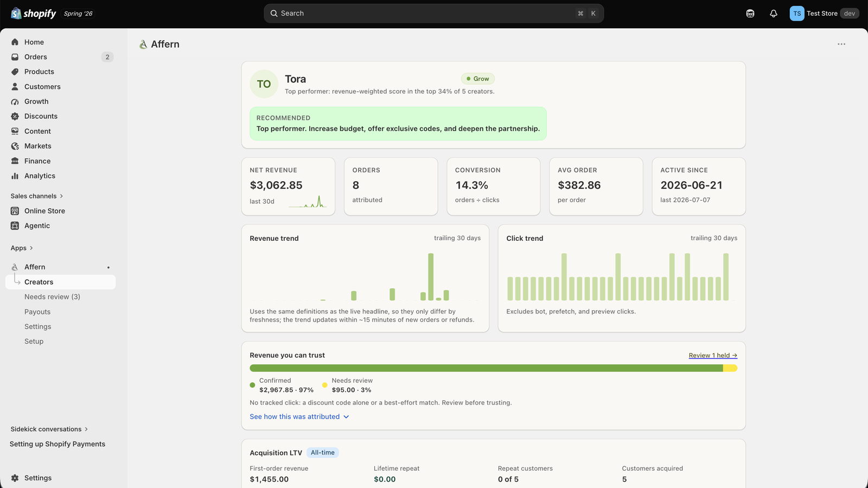
Task: Focus the top Search field
Action: pyautogui.click(x=433, y=14)
